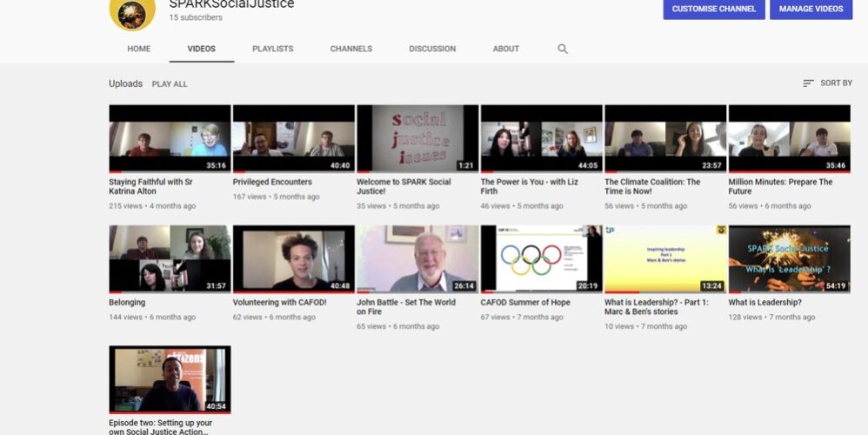Click Episode two: Setting up title
Screen dimensions: 868x435
click(161, 427)
